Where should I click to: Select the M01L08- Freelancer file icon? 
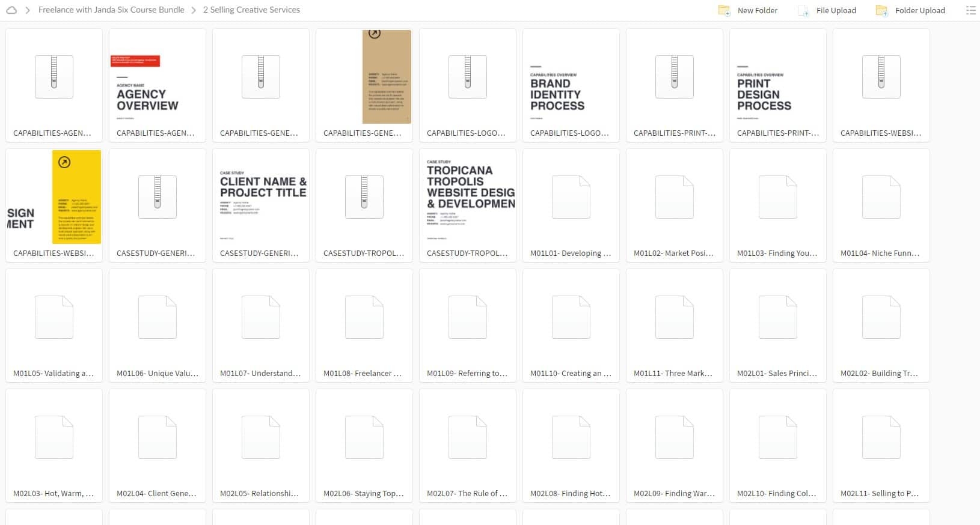point(364,317)
